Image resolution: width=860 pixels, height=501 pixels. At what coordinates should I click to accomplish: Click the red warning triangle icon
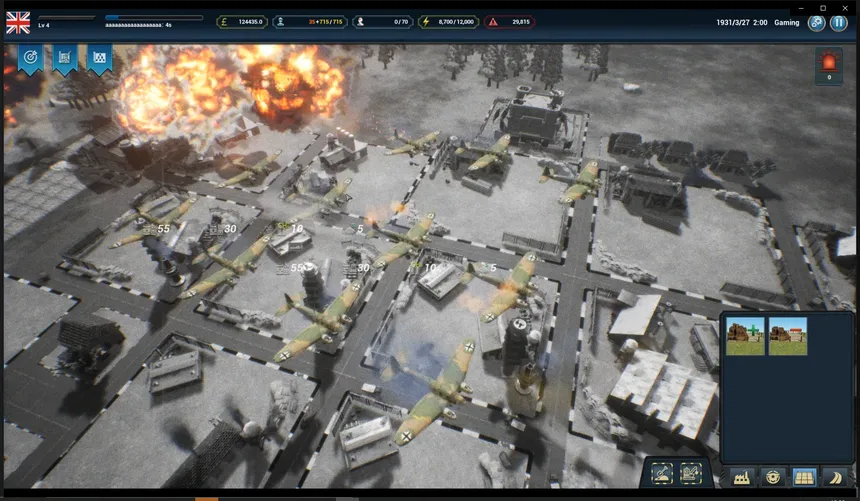[493, 22]
